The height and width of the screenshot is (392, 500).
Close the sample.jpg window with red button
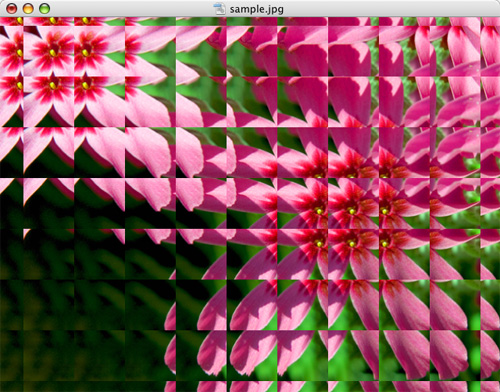click(12, 9)
